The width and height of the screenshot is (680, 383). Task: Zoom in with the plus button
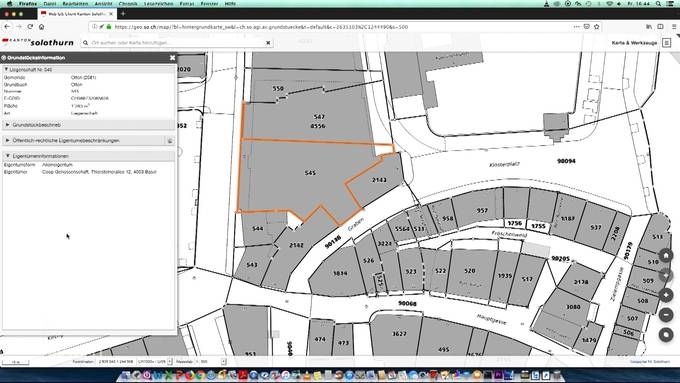coord(666,295)
